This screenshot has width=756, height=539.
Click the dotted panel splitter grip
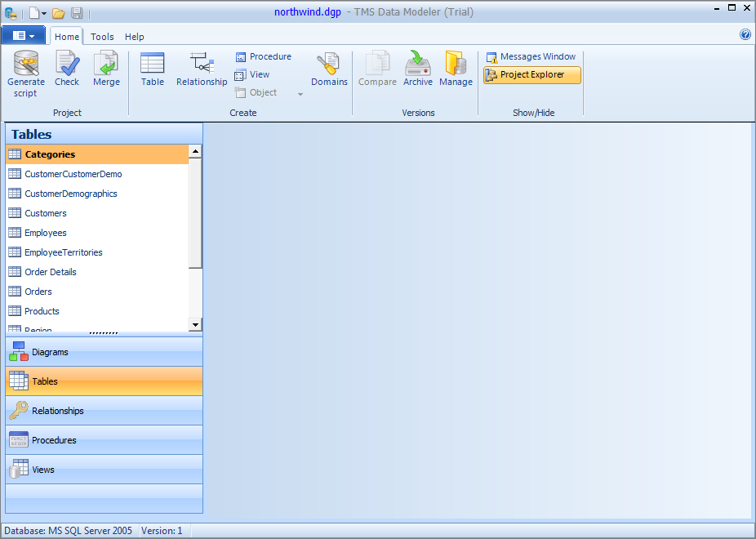click(x=104, y=333)
